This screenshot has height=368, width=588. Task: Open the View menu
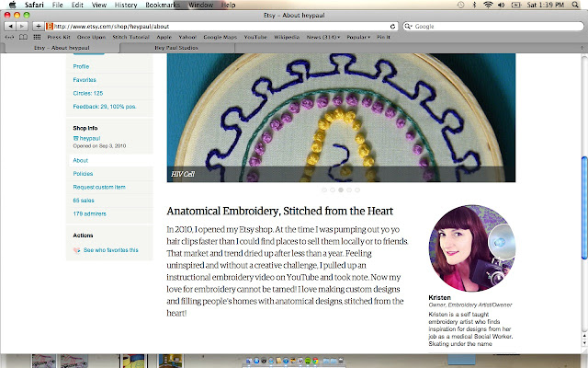click(x=99, y=5)
